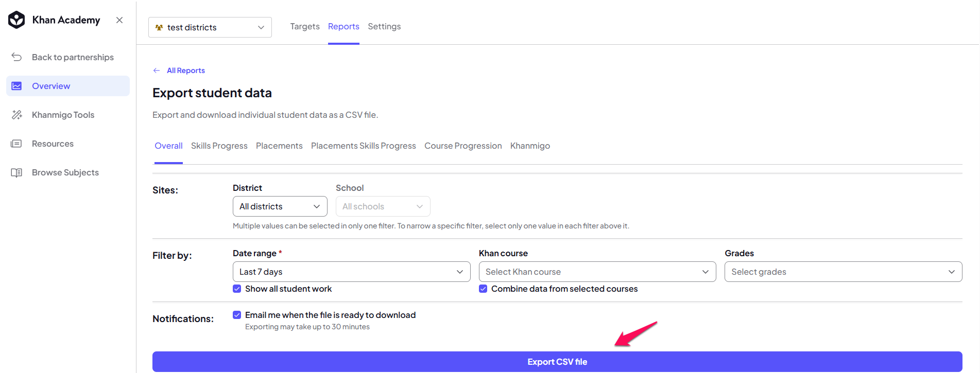Screen dimensions: 980x373
Task: Go back to partnerships
Action: pyautogui.click(x=68, y=57)
